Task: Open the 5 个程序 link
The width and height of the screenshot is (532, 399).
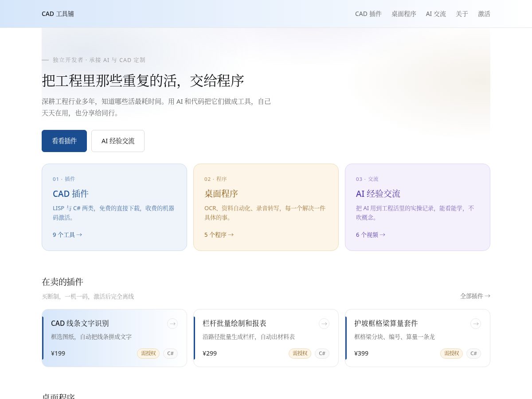Action: (219, 235)
